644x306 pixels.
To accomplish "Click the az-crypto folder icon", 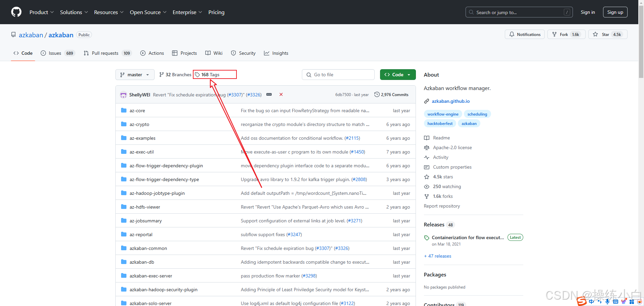I will [x=124, y=124].
